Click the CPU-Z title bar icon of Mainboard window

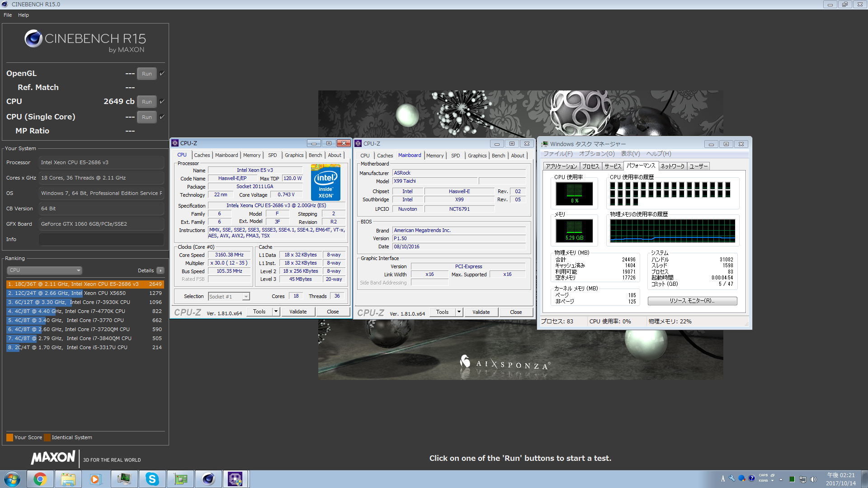[x=358, y=143]
